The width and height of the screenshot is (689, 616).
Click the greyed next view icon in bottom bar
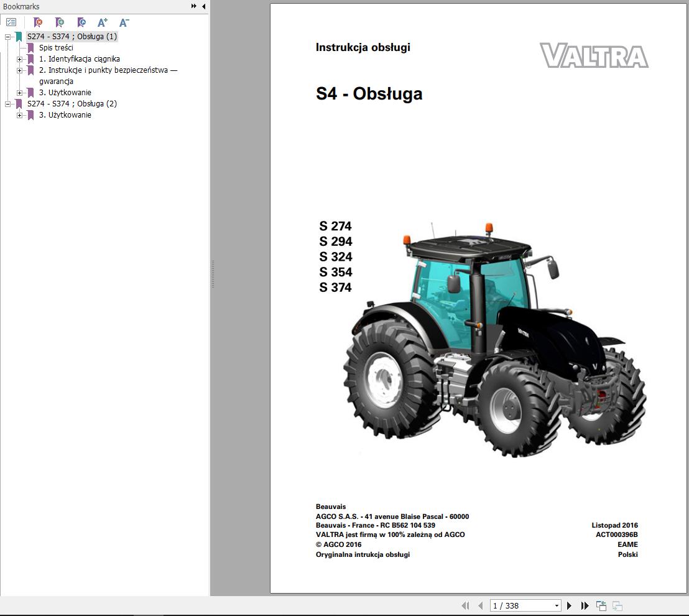pyautogui.click(x=617, y=605)
